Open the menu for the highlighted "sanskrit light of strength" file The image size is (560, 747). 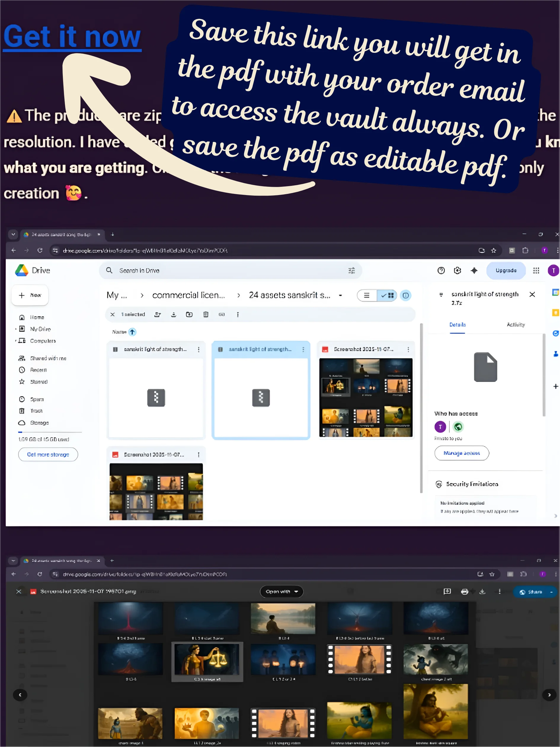click(x=303, y=349)
